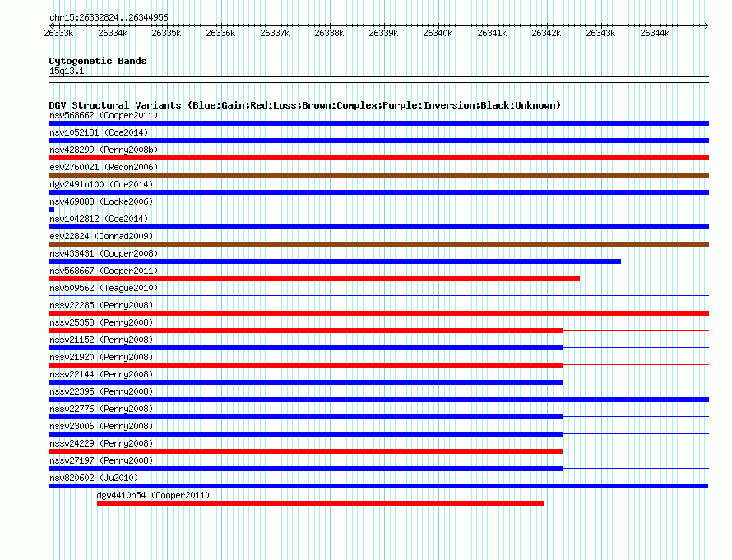Open the nsv1052131 (Coe2014) variant label
This screenshot has width=732, height=560.
(99, 132)
